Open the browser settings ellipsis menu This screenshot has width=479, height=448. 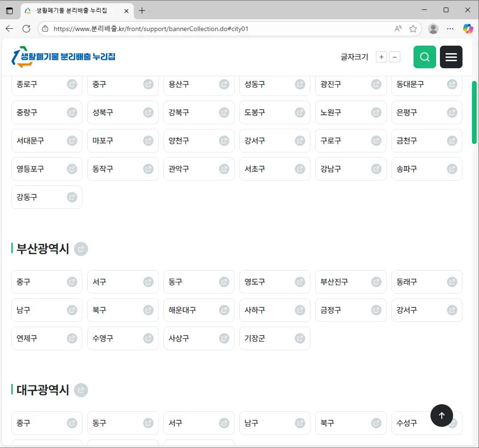pyautogui.click(x=450, y=28)
